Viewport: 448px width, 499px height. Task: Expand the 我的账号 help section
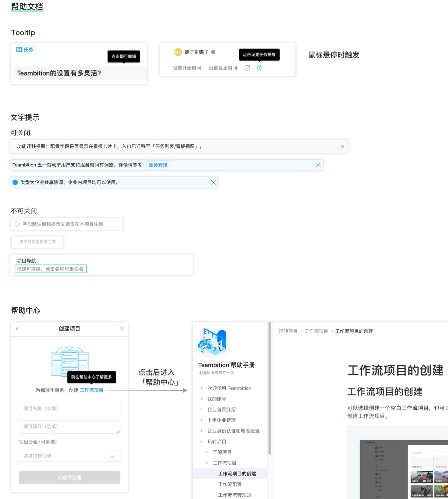(201, 399)
